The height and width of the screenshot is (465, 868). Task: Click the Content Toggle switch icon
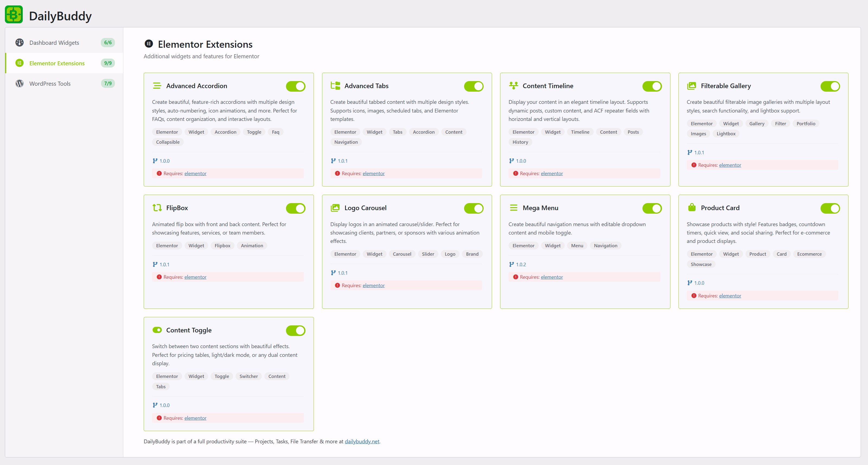coord(157,330)
